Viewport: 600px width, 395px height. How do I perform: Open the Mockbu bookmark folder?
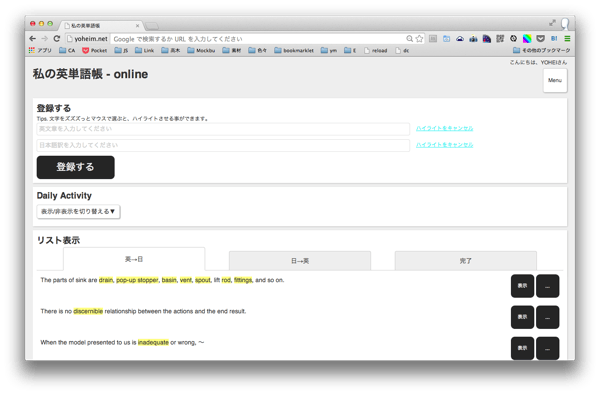coord(201,50)
